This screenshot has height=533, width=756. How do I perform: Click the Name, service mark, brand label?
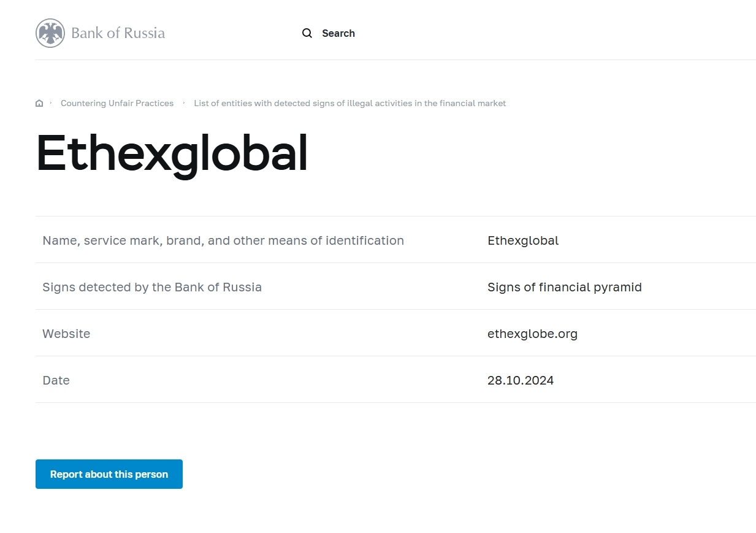pos(223,240)
